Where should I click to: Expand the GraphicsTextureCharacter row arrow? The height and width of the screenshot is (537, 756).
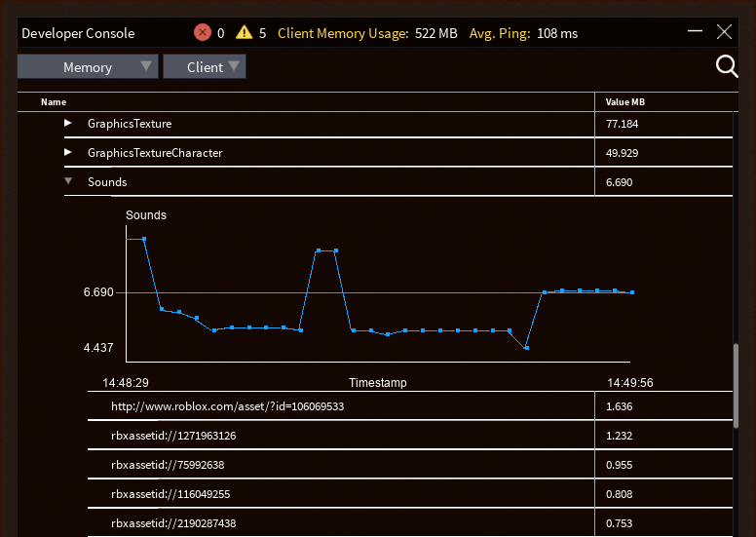click(x=68, y=152)
